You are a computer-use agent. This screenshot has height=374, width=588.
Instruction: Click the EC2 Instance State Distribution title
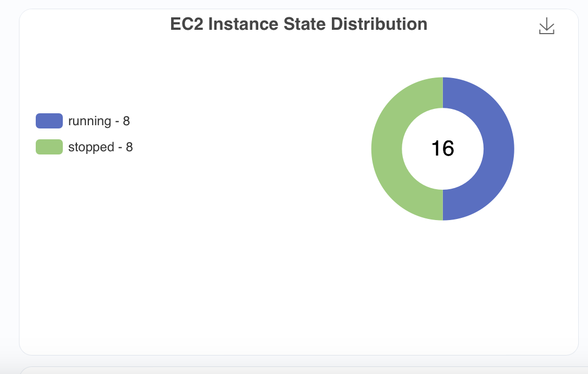tap(298, 24)
